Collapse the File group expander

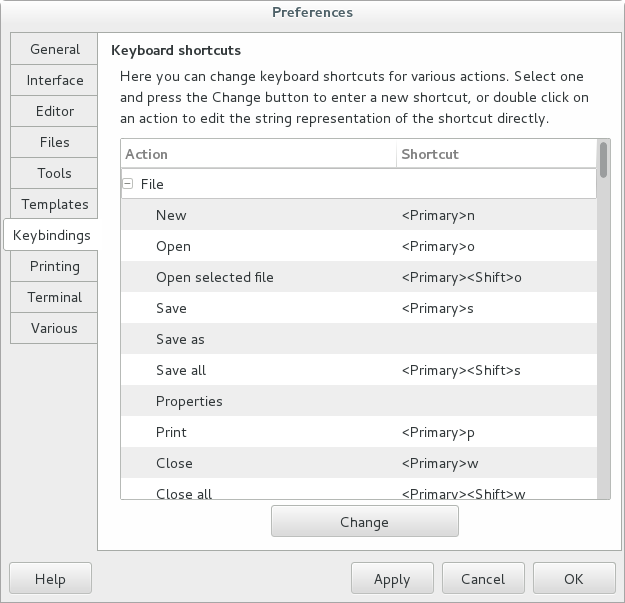tap(129, 184)
